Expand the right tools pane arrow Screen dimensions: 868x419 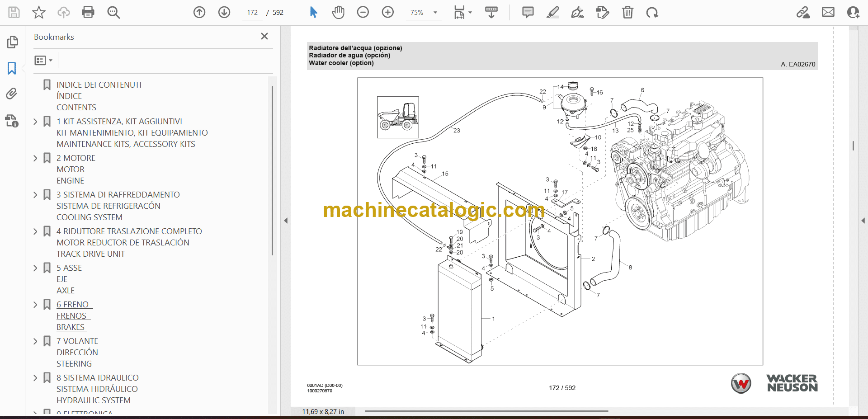tap(863, 221)
